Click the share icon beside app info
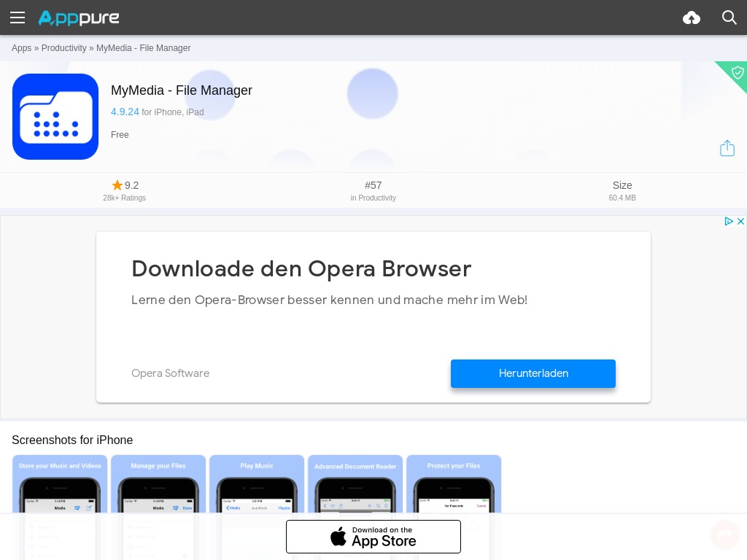 point(727,148)
